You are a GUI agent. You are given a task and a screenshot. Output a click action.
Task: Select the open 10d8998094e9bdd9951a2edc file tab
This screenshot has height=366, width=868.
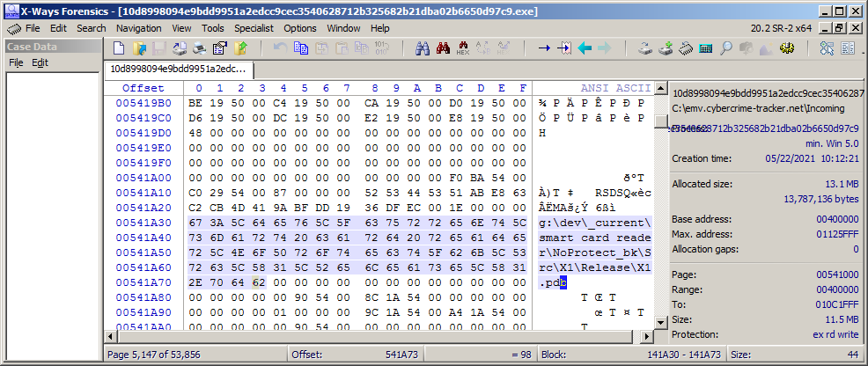(x=178, y=69)
